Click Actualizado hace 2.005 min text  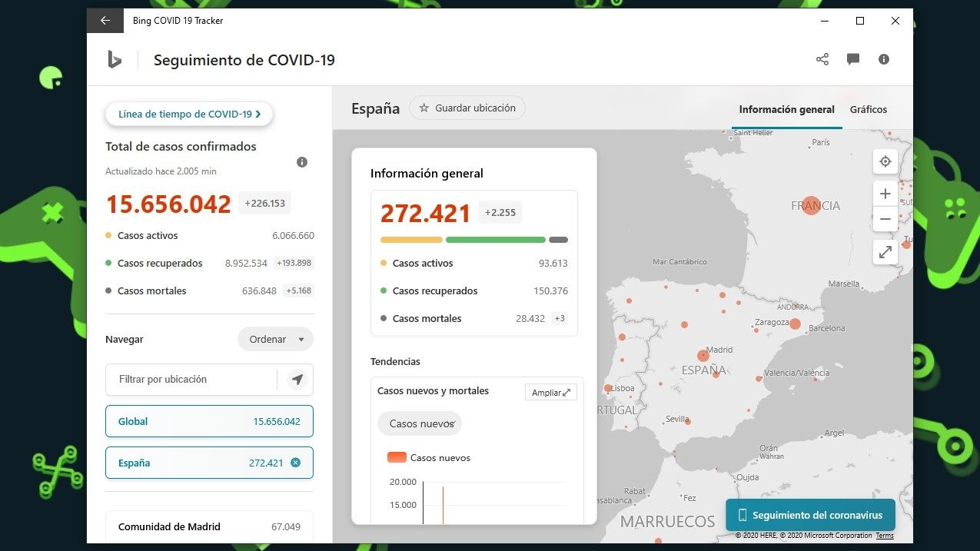[161, 171]
